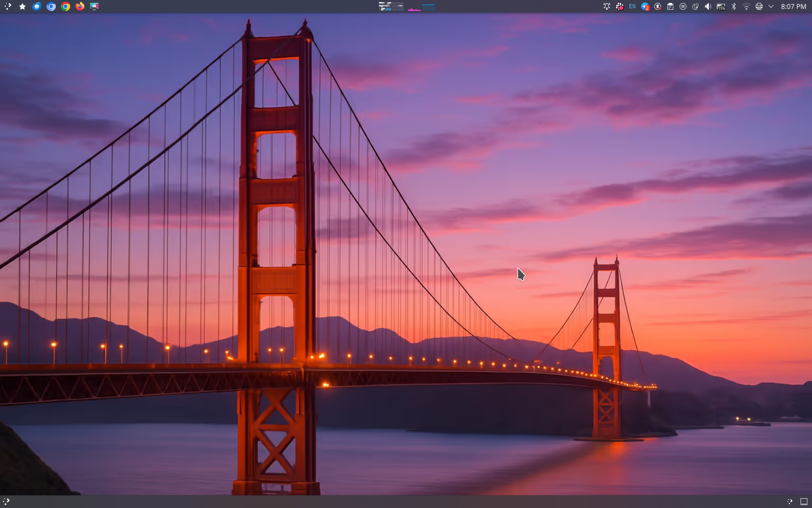Open the notifications bell
This screenshot has width=812, height=508.
pos(606,6)
